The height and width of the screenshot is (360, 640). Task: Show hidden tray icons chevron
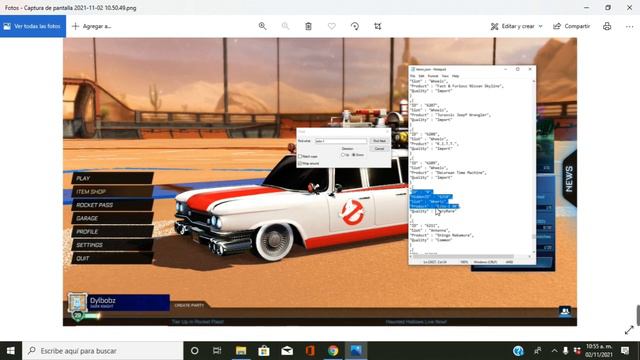click(554, 351)
